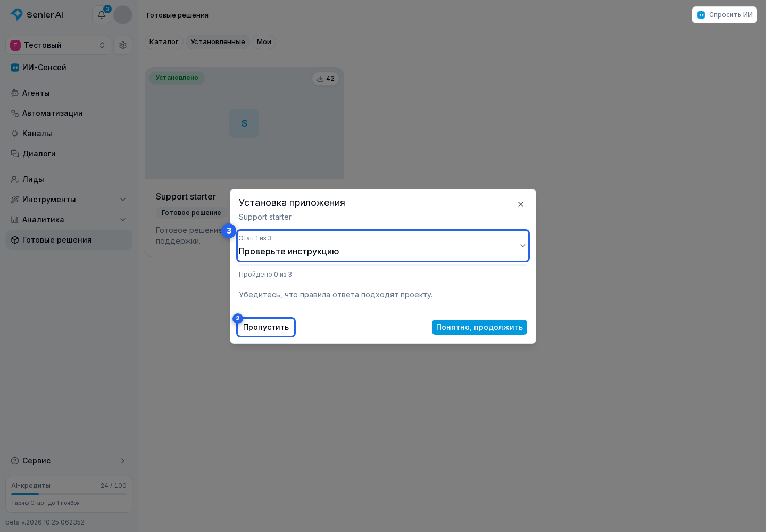The height and width of the screenshot is (532, 766).
Task: Click the Пропустить button
Action: [x=266, y=327]
